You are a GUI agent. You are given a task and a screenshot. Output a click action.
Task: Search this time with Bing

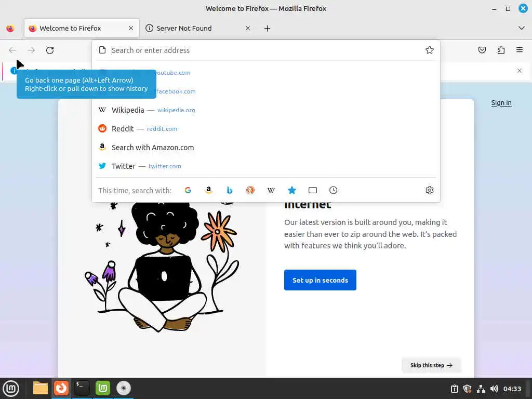(x=230, y=190)
